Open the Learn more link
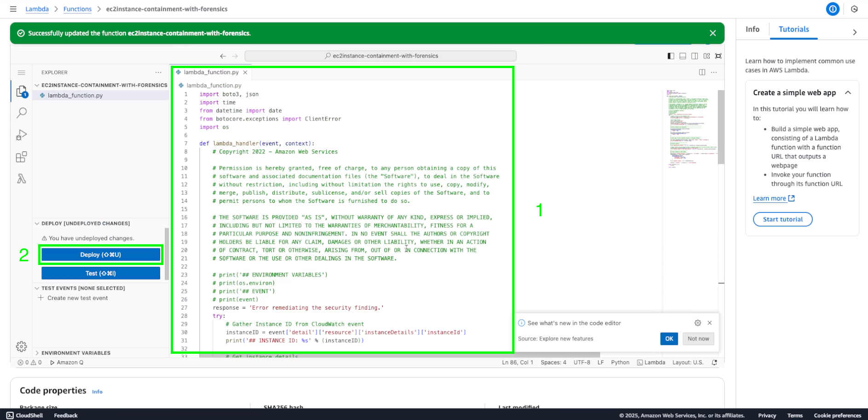This screenshot has height=420, width=868. 774,198
